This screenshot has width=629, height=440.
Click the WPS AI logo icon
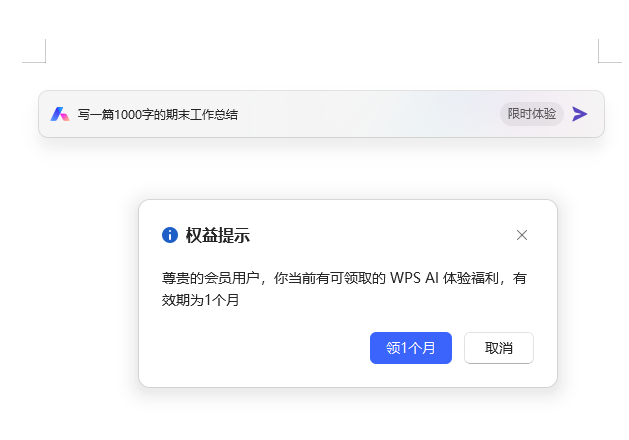pos(60,114)
